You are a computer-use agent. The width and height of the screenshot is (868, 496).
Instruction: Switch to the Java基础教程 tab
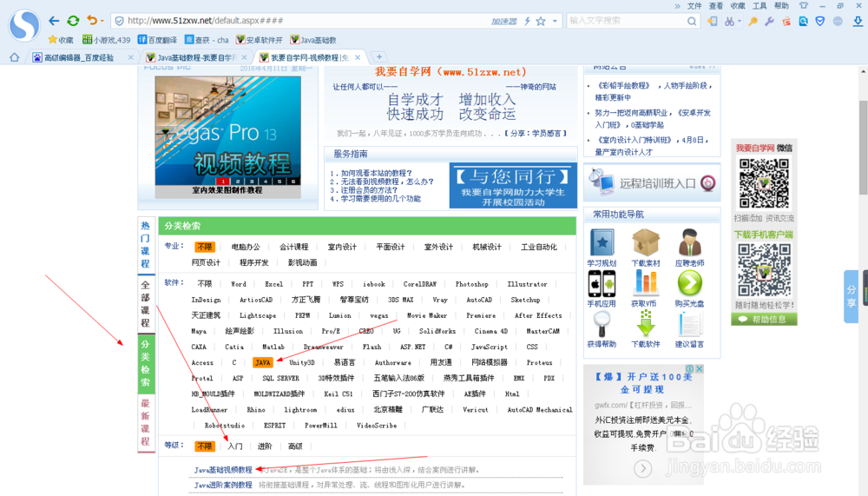(194, 57)
